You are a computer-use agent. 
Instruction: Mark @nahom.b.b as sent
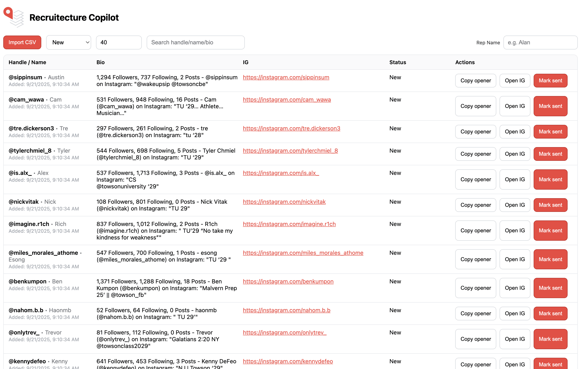[x=550, y=314]
